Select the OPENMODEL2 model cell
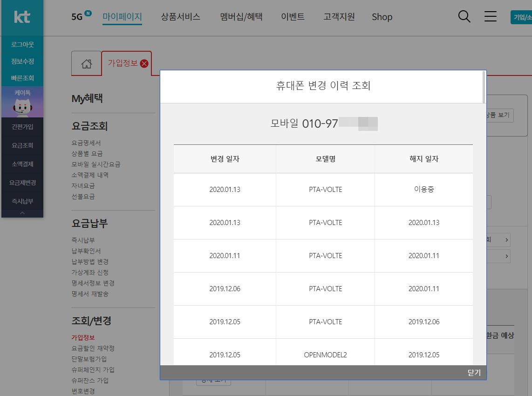This screenshot has width=532, height=396. point(325,355)
